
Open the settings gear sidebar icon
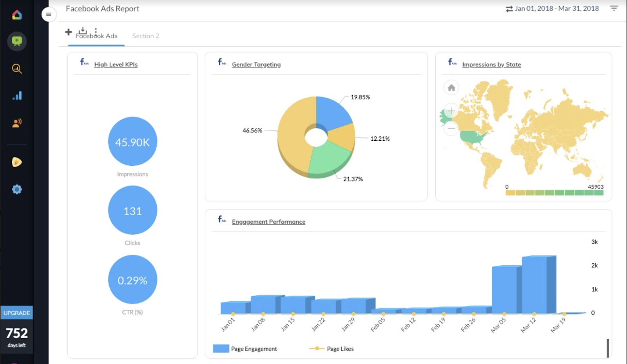pyautogui.click(x=17, y=189)
